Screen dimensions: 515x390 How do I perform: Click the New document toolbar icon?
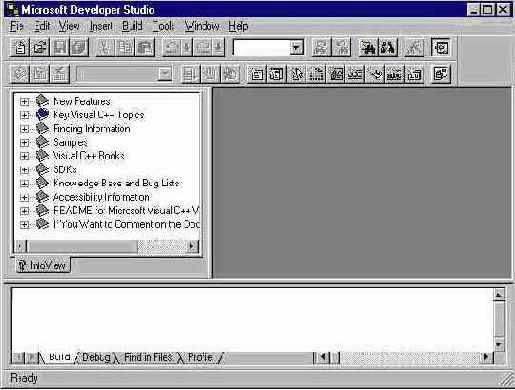(x=20, y=47)
